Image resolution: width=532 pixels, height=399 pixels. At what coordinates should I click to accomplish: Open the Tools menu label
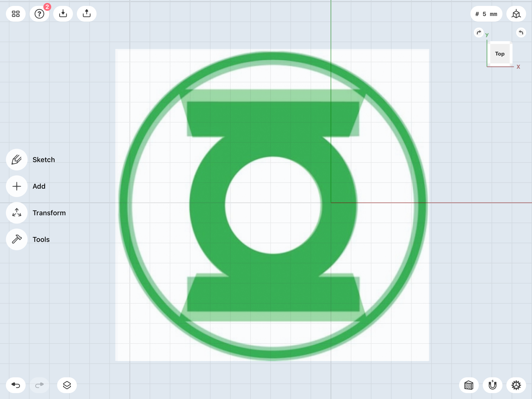41,239
